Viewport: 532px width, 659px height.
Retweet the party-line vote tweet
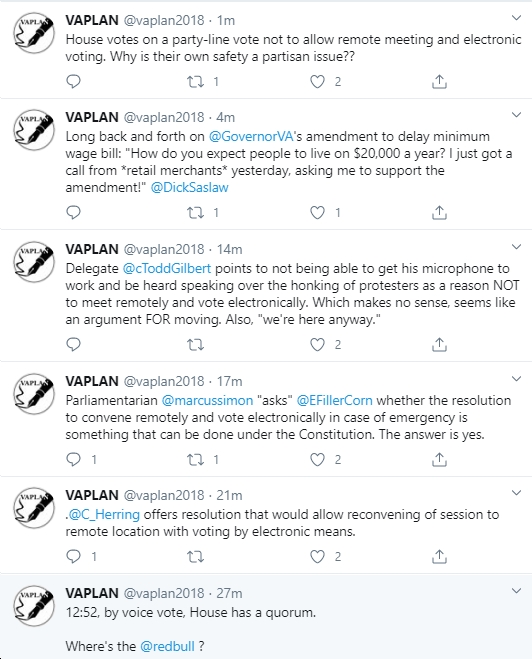[195, 82]
